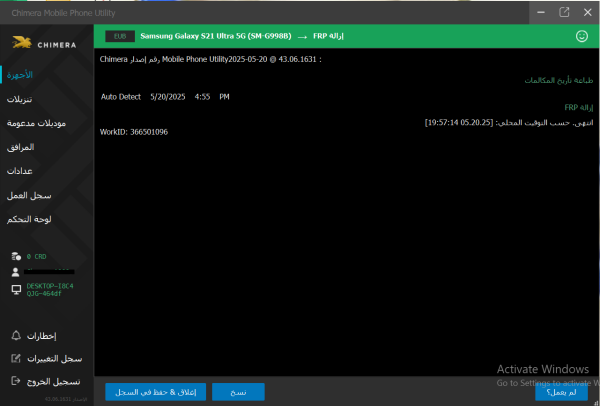Image resolution: width=600 pixels, height=406 pixels.
Task: Click تسجيل الخروج to log out
Action: click(x=54, y=382)
